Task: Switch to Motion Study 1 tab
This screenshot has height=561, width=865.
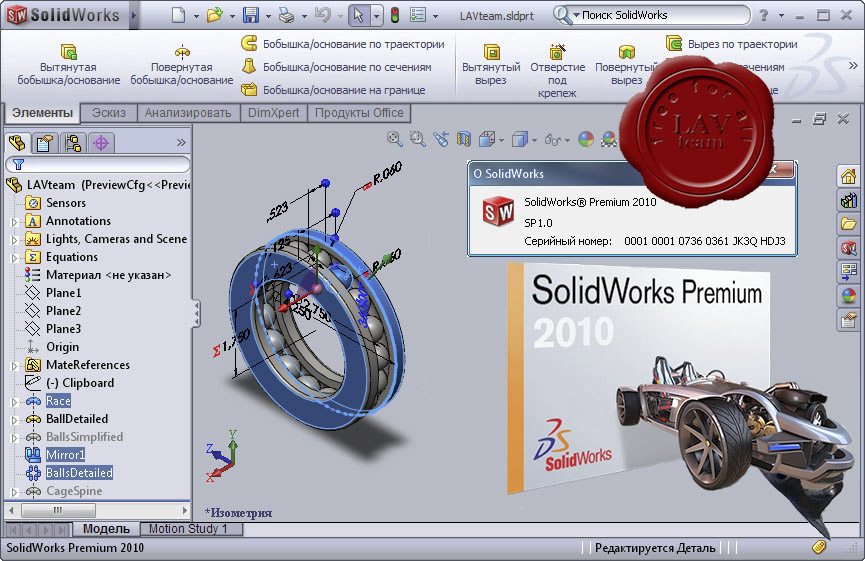Action: 190,528
